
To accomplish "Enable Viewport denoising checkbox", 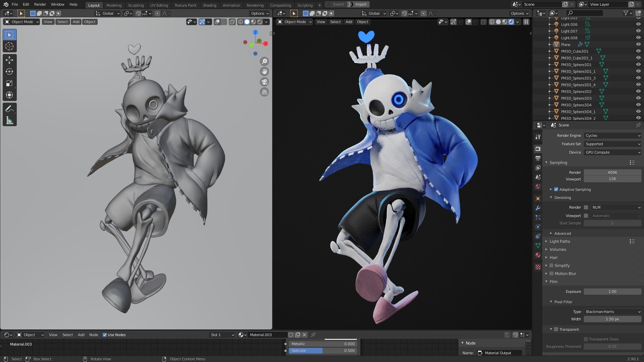I will [x=586, y=216].
